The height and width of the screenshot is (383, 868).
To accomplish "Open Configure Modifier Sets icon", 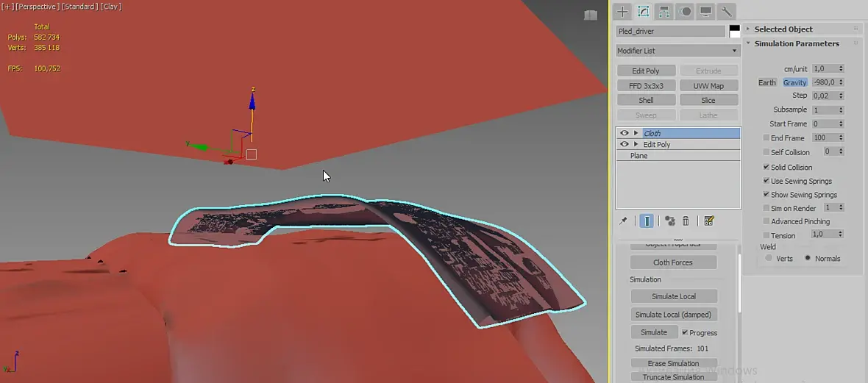I will point(708,221).
